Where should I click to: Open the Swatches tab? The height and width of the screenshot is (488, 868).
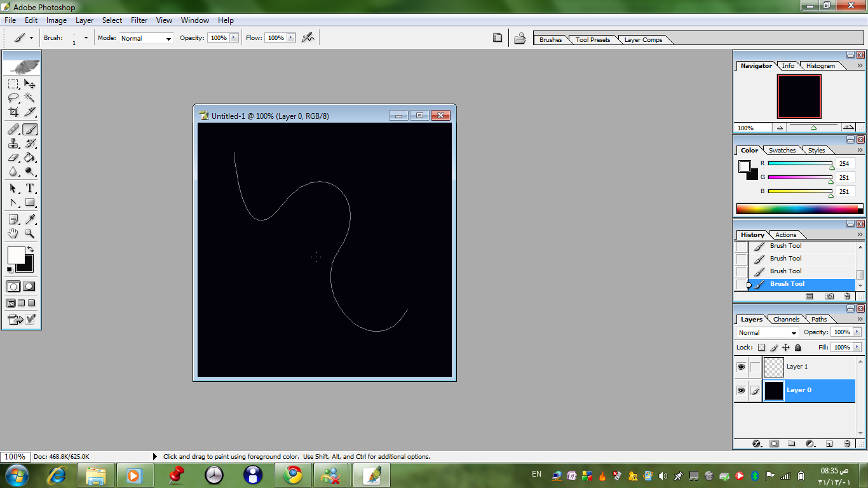pyautogui.click(x=782, y=151)
